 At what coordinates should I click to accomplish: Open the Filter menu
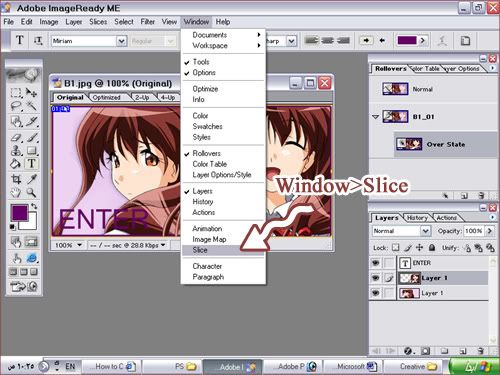pyautogui.click(x=147, y=22)
